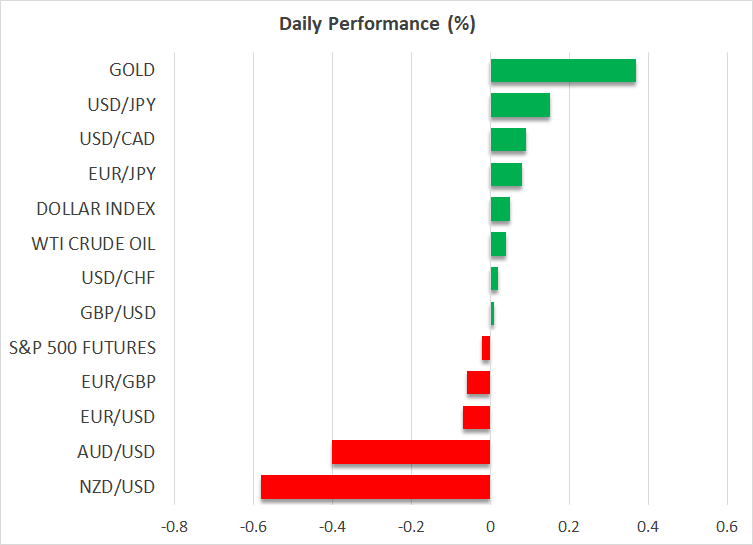Select the 0.6 axis tick label
Viewport: 753px width, 545px height.
(727, 526)
